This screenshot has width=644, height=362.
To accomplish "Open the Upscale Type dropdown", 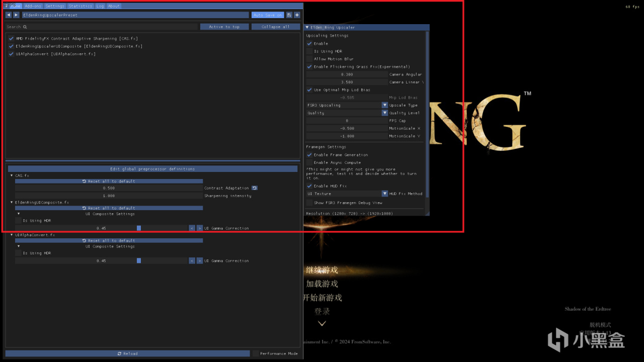I will click(385, 105).
